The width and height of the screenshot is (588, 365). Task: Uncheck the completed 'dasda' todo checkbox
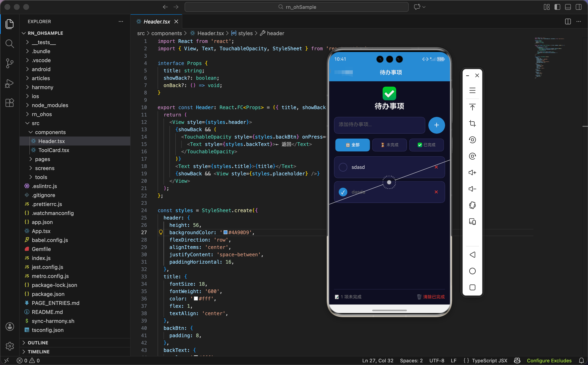click(x=343, y=192)
